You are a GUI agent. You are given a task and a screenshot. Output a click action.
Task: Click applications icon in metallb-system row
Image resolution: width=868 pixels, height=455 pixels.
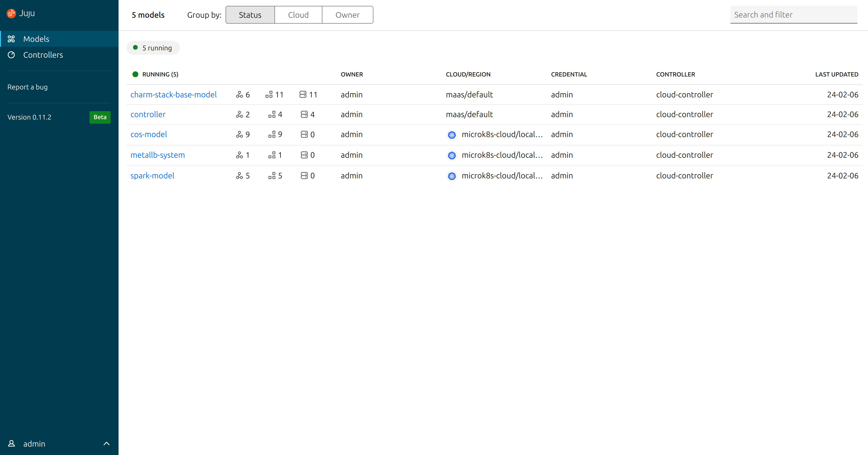point(239,155)
